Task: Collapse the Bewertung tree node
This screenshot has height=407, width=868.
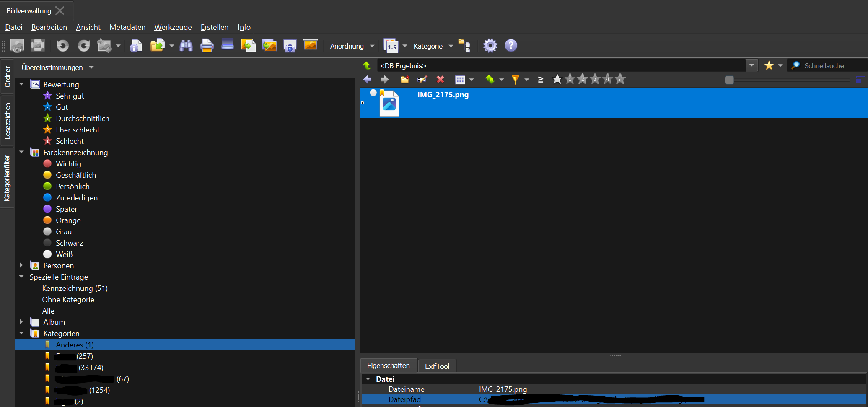Action: (x=21, y=84)
